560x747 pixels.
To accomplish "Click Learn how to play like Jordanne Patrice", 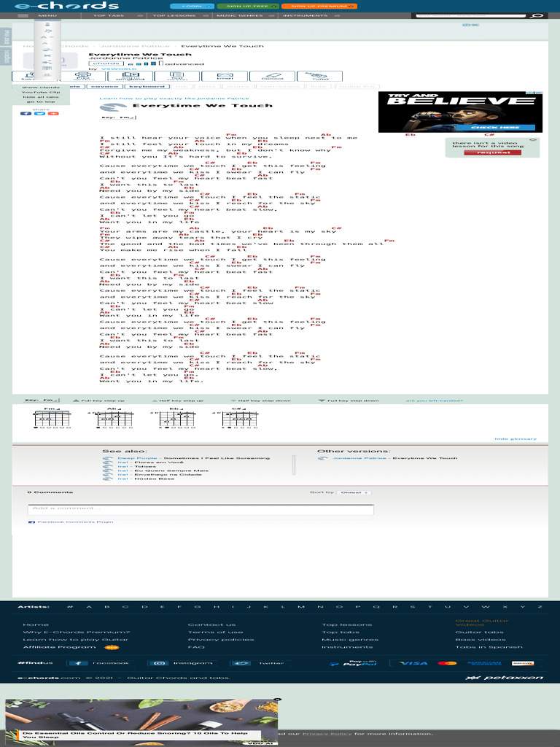I will (174, 98).
